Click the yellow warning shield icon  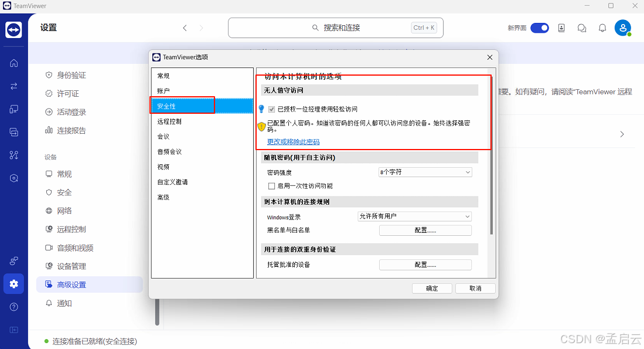[x=261, y=126]
